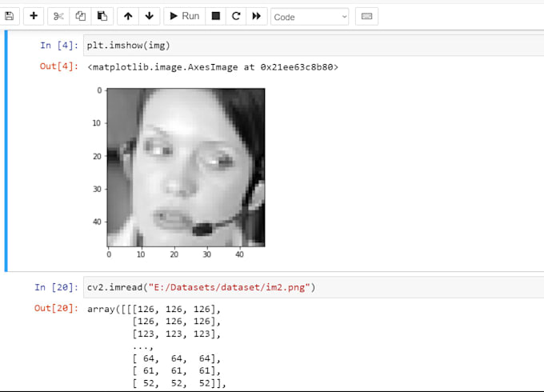This screenshot has height=392, width=544.
Task: Select the array row [123, 123, 123]
Action: (x=176, y=334)
